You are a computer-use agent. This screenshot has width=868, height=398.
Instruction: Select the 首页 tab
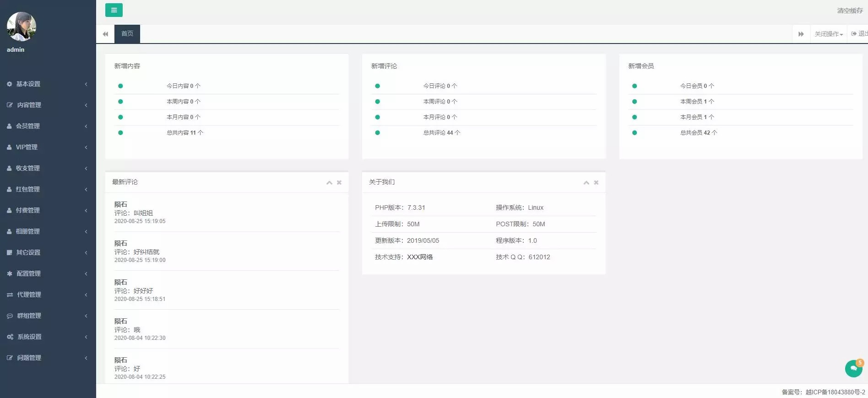click(127, 34)
